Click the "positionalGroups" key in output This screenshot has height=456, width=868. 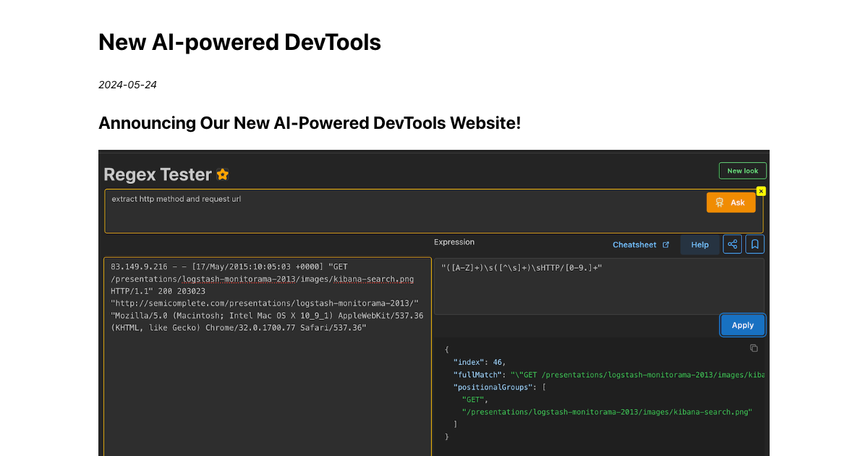(x=494, y=387)
